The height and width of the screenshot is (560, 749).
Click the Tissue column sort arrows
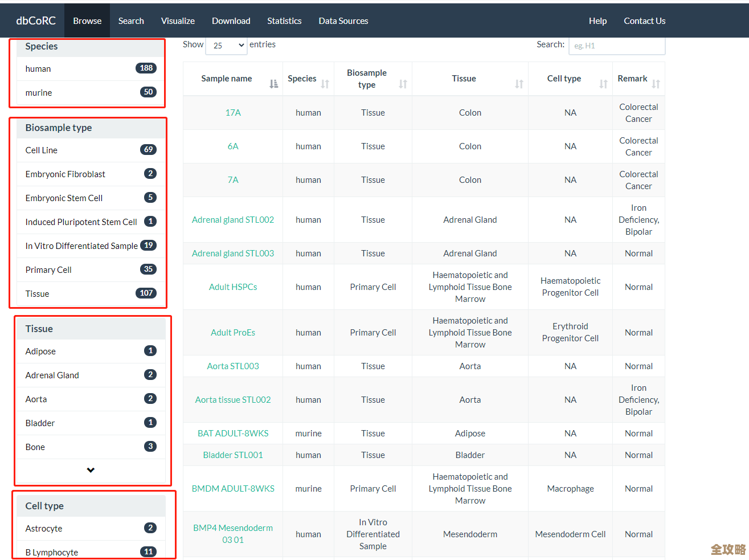click(519, 84)
